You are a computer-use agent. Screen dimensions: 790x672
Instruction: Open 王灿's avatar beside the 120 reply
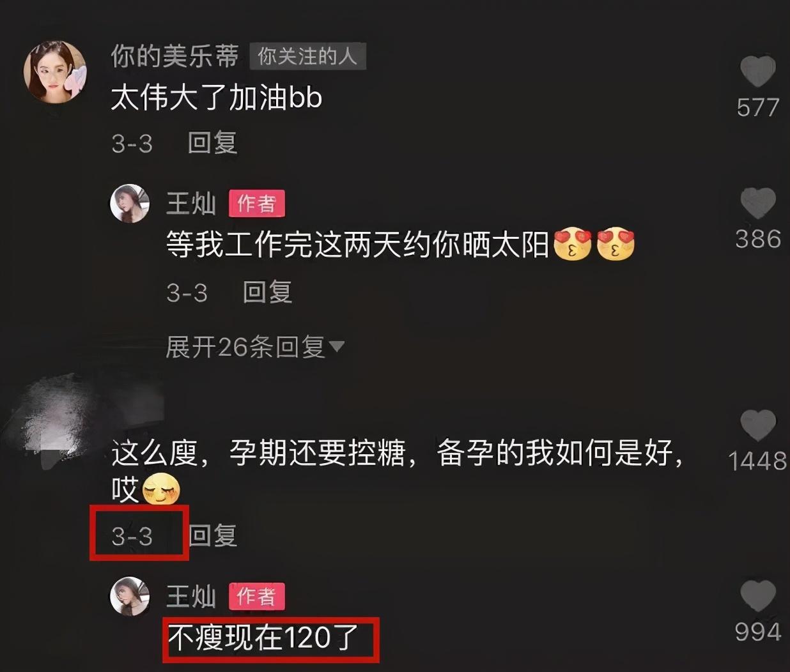[130, 596]
